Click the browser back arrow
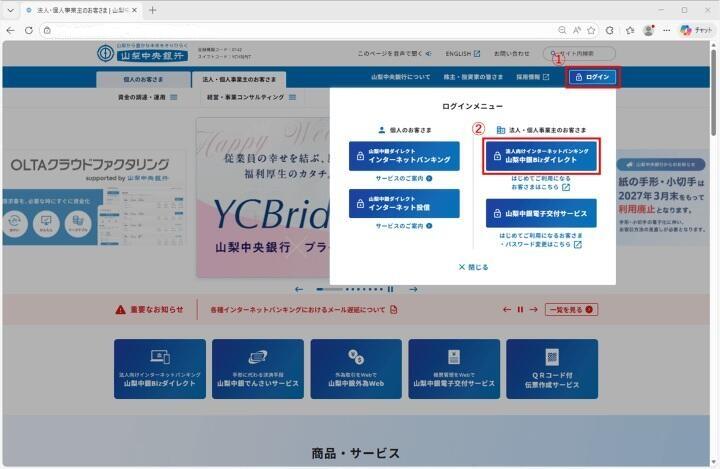The image size is (720, 469). pos(11,30)
